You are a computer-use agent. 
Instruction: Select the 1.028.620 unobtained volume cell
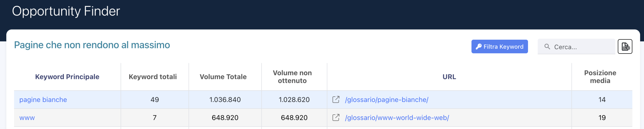[x=294, y=100]
